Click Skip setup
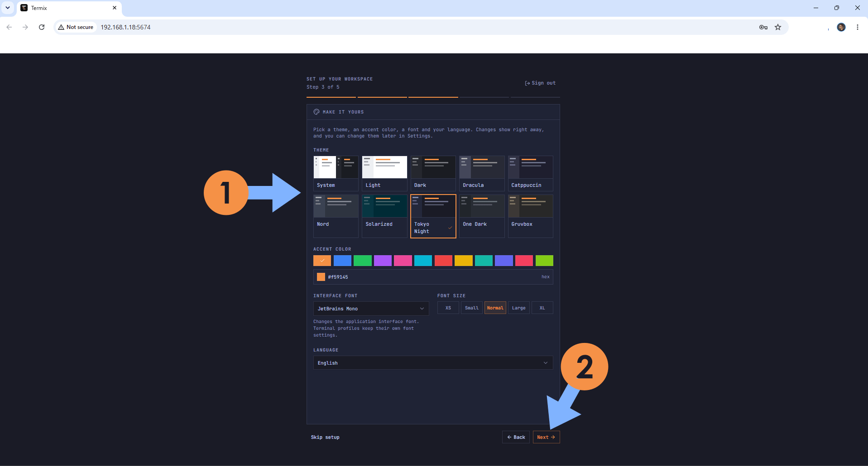Viewport: 868px width, 466px height. [x=325, y=437]
